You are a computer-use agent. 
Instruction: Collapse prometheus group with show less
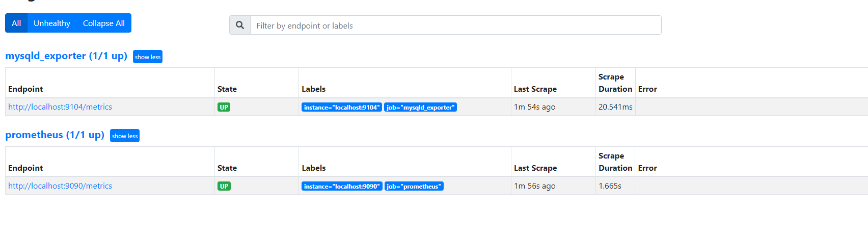(x=125, y=136)
